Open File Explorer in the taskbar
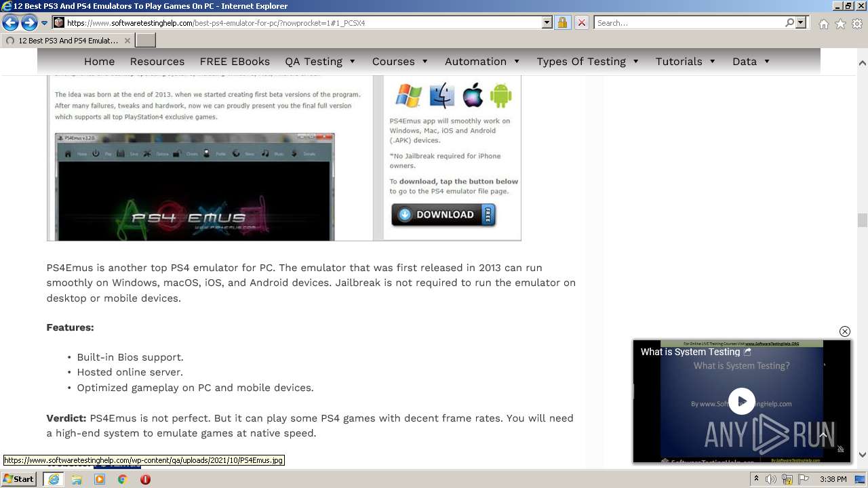 [77, 479]
